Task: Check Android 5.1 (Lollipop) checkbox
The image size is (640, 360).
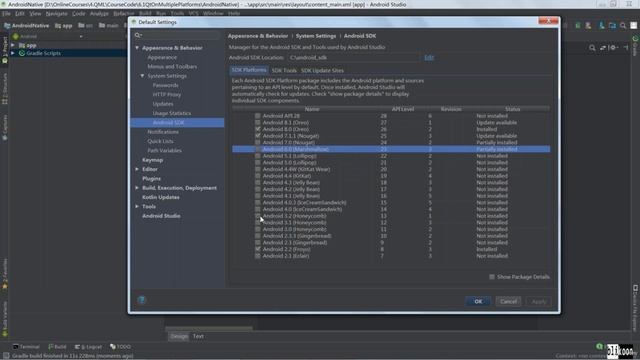Action: tap(258, 156)
